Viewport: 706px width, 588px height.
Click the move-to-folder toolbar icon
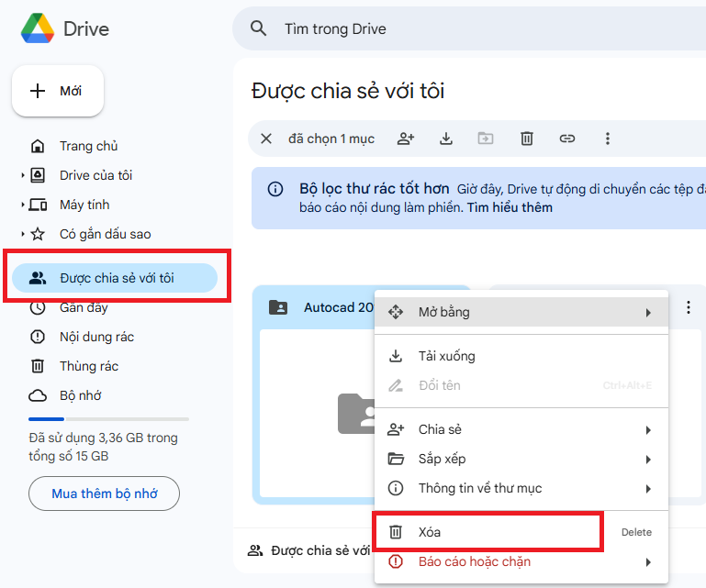click(486, 139)
